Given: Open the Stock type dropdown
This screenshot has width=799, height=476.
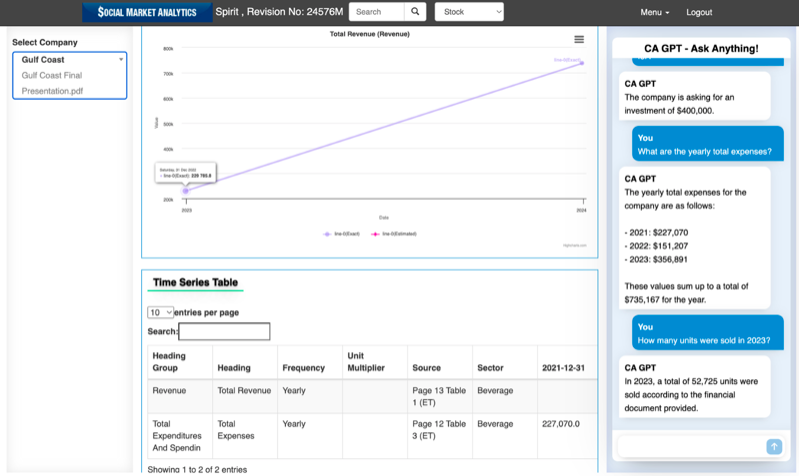Looking at the screenshot, I should click(x=469, y=12).
